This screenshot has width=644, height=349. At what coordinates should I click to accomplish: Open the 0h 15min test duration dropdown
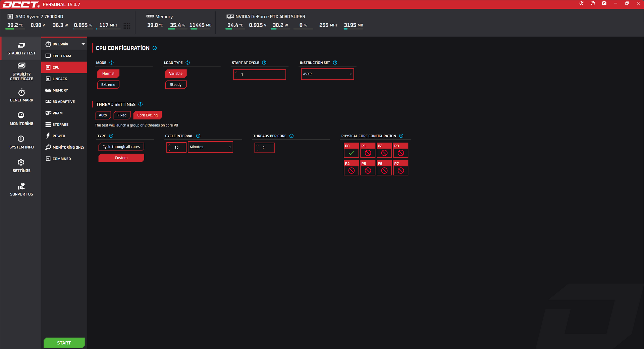[64, 44]
